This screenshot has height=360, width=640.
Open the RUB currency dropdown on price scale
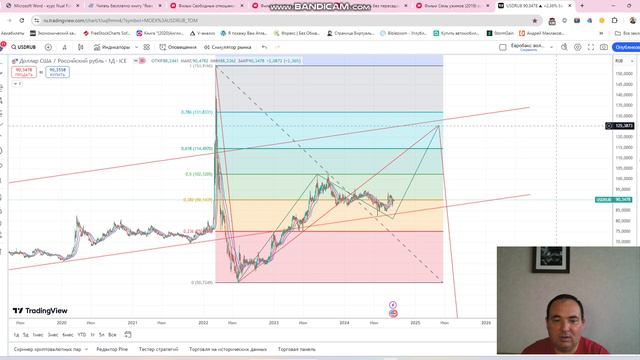tap(624, 61)
